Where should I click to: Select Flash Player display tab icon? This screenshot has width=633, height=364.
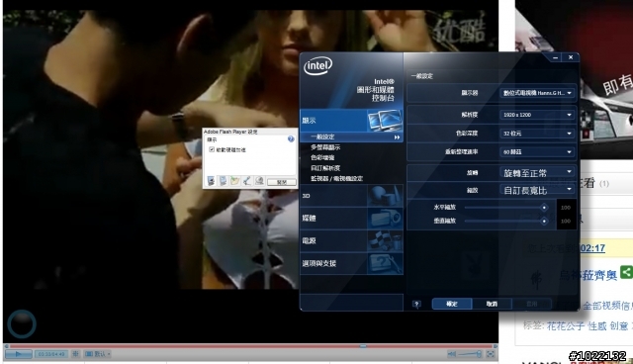coord(211,181)
